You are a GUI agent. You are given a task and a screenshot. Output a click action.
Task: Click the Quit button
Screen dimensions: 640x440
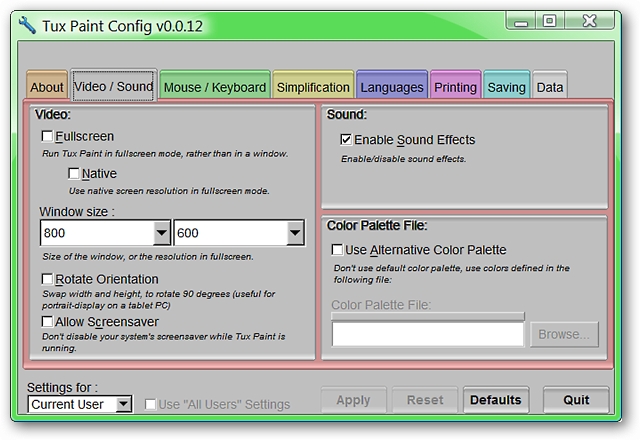click(x=576, y=400)
